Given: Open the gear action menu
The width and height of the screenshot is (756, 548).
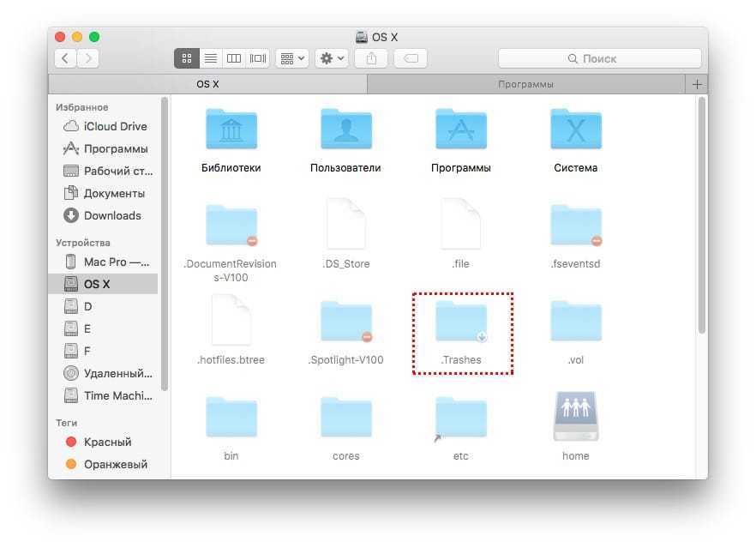Looking at the screenshot, I should [x=332, y=58].
